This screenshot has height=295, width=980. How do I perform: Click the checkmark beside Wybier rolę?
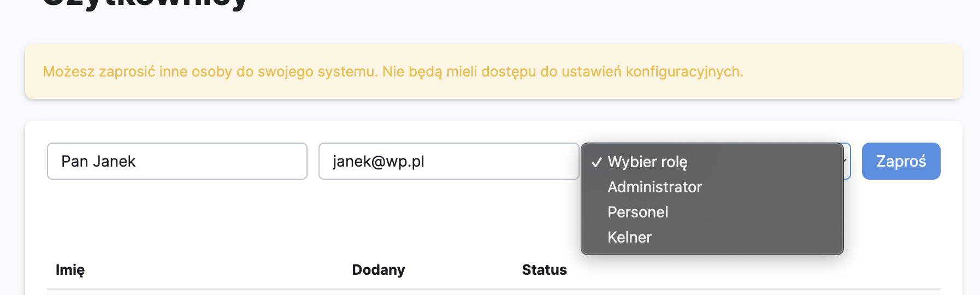[597, 162]
